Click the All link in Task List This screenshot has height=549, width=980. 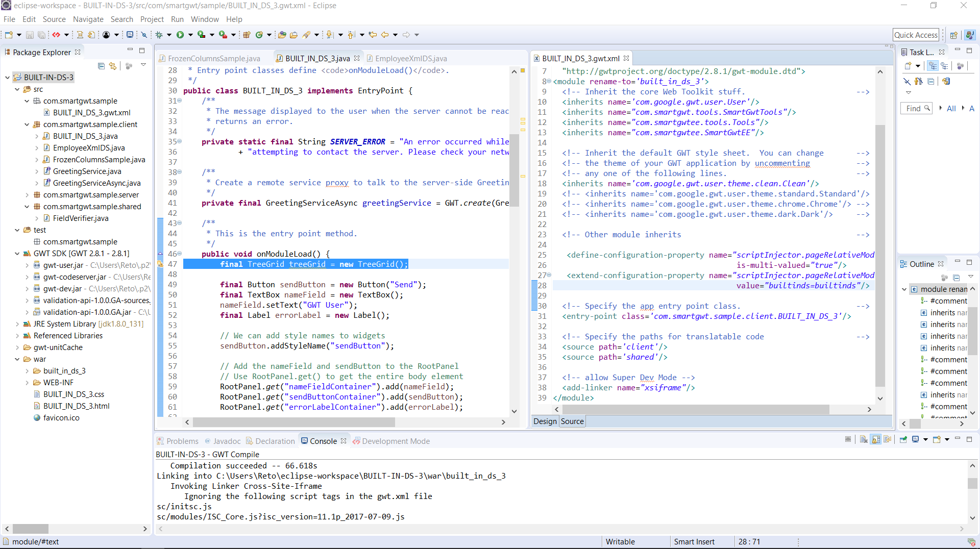tap(951, 109)
